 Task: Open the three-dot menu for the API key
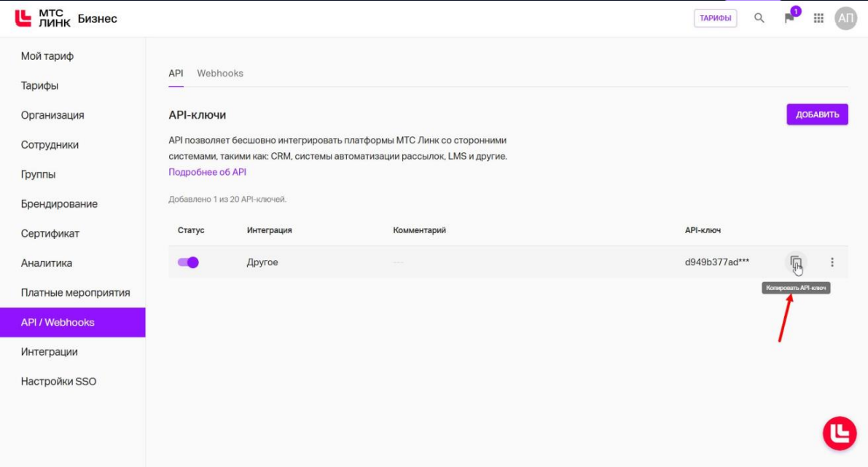(832, 262)
